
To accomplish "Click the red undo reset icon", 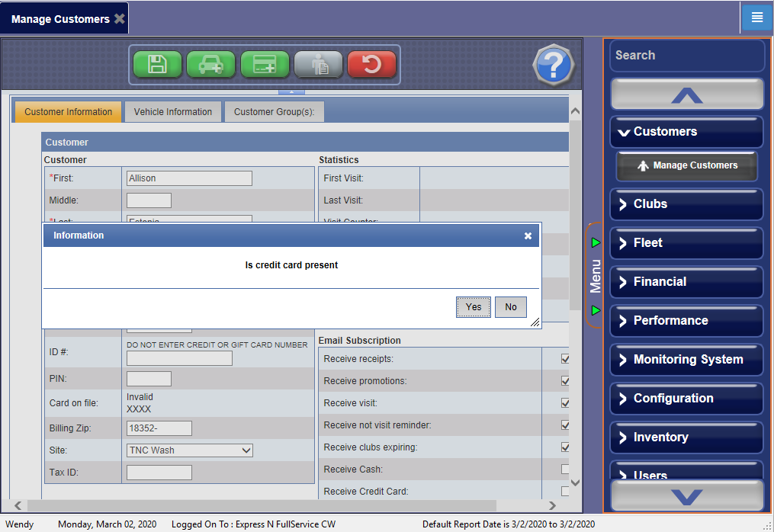I will (x=371, y=65).
